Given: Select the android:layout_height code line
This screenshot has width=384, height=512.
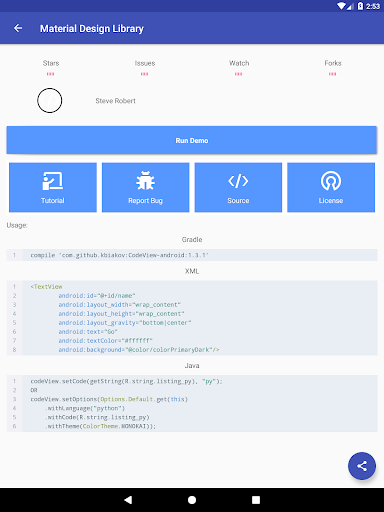Looking at the screenshot, I should pos(121,314).
